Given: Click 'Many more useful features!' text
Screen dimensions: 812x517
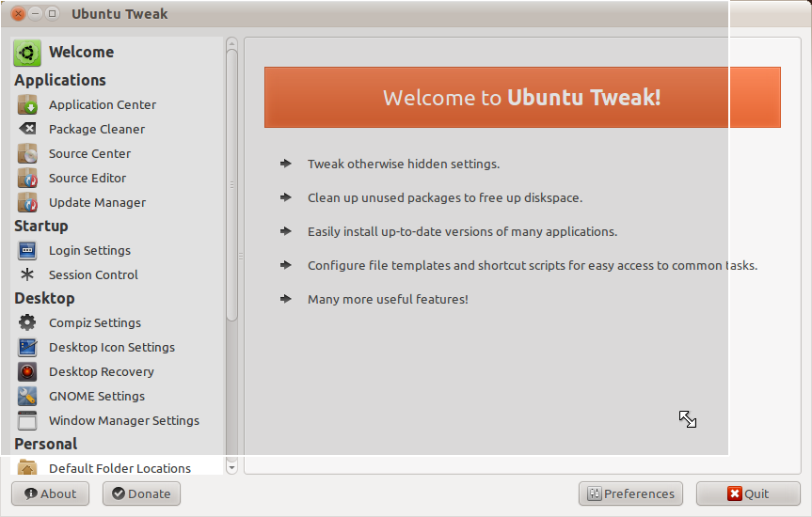Looking at the screenshot, I should [388, 299].
